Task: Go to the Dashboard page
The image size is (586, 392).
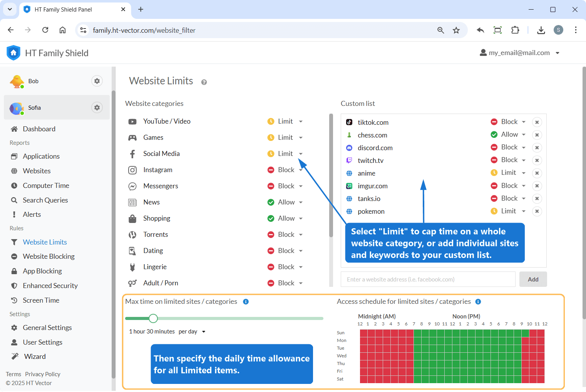Action: pyautogui.click(x=39, y=129)
